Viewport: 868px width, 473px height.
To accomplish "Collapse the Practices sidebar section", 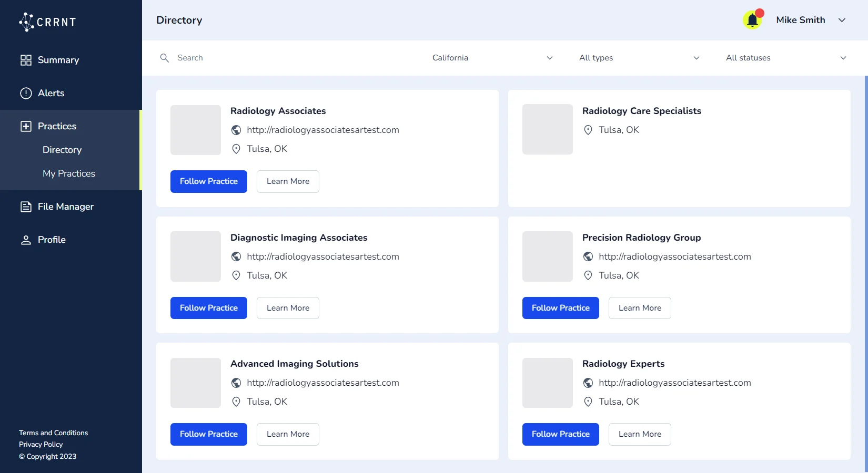I will coord(57,126).
